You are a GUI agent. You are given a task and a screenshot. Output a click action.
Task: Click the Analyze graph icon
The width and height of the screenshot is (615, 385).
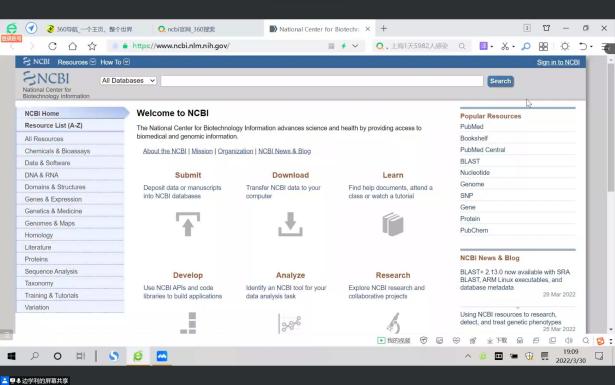[290, 323]
